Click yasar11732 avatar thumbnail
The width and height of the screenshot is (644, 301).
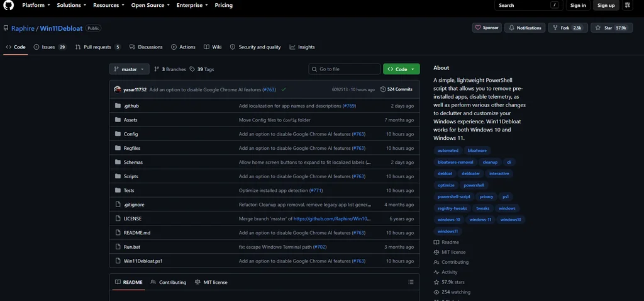(x=118, y=89)
